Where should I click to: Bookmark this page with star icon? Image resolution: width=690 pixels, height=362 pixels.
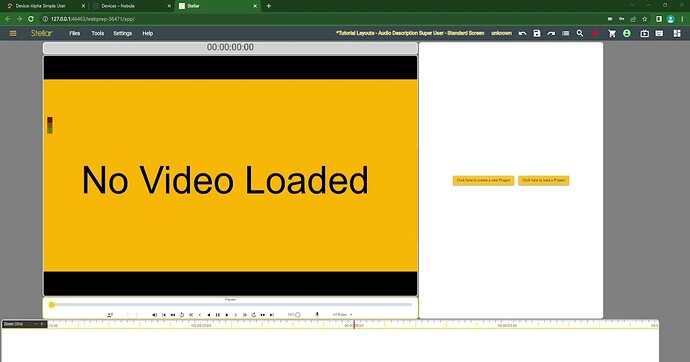tap(645, 19)
